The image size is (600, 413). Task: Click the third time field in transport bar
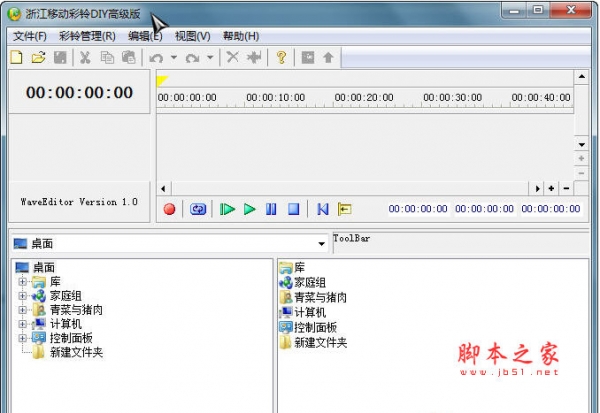551,209
